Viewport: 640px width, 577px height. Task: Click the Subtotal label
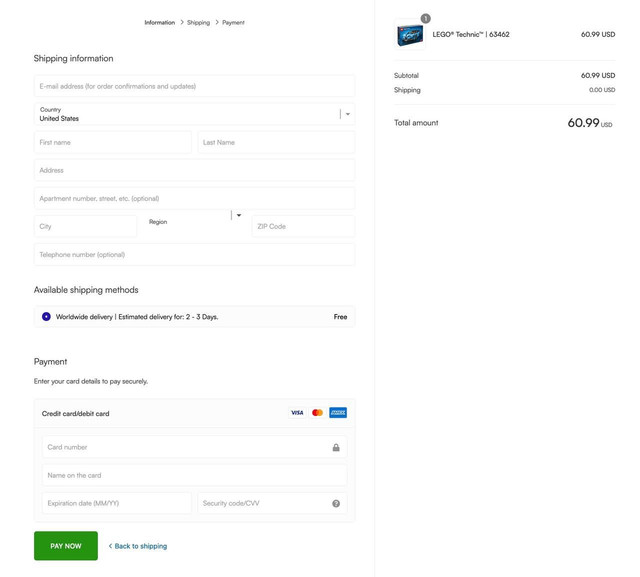[x=406, y=75]
